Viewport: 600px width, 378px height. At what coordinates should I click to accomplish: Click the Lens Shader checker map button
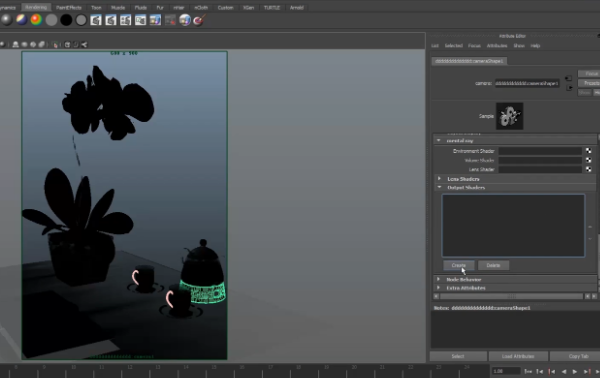click(589, 169)
